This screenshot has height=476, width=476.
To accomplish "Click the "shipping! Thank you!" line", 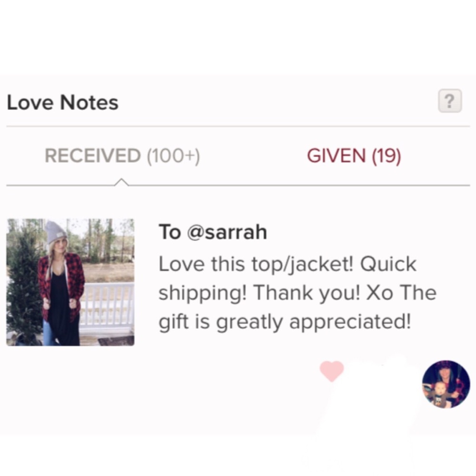I will [x=259, y=293].
